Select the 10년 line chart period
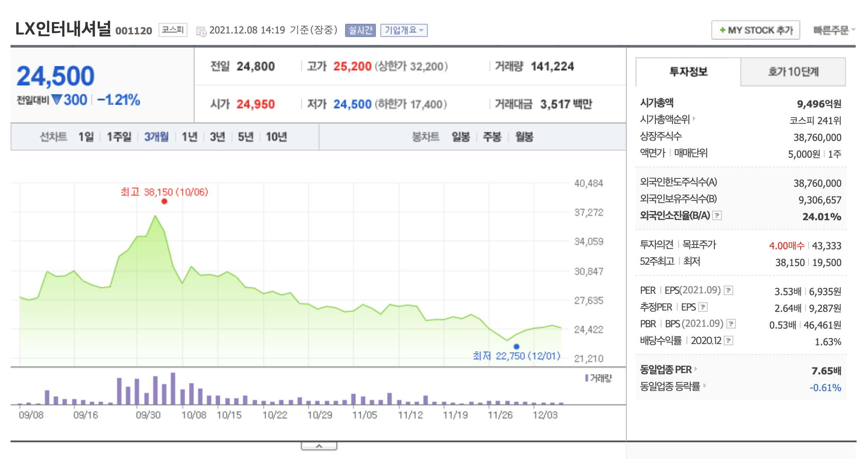 (276, 137)
